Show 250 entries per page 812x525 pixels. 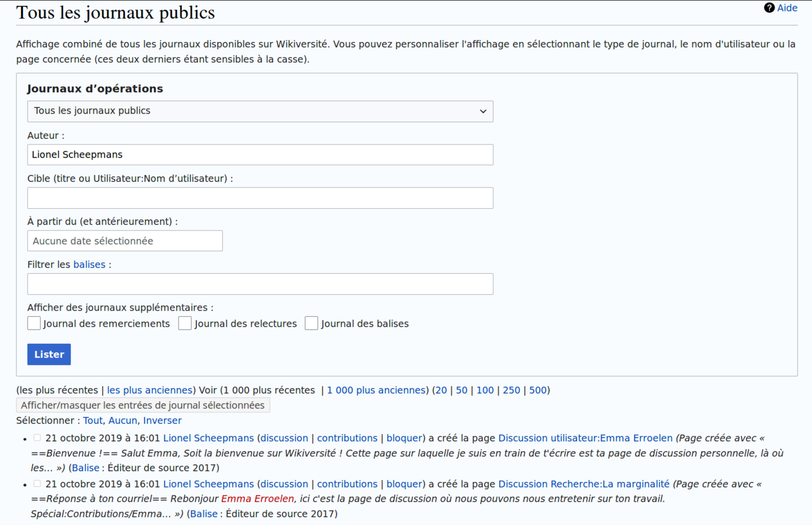click(x=512, y=390)
